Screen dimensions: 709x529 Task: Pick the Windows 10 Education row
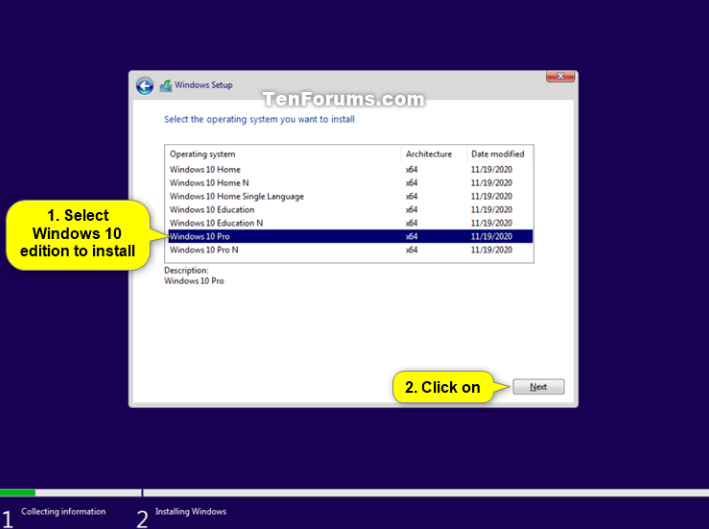coord(212,210)
